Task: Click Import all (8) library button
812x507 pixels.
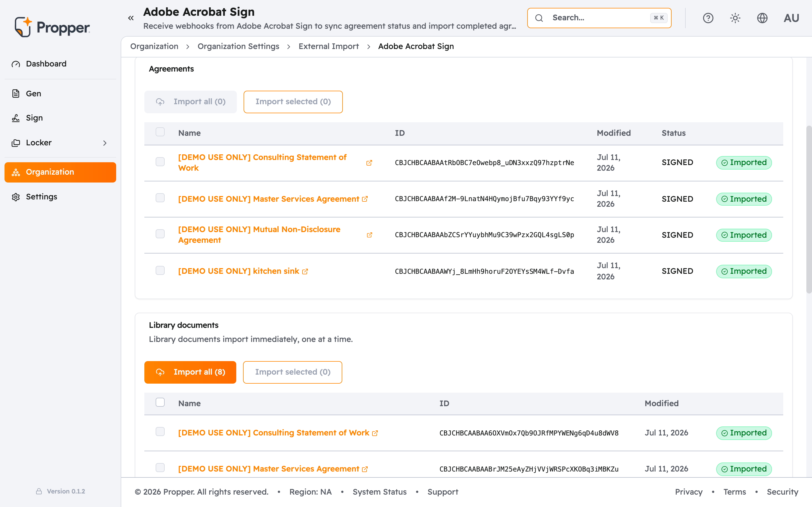Action: (x=190, y=372)
